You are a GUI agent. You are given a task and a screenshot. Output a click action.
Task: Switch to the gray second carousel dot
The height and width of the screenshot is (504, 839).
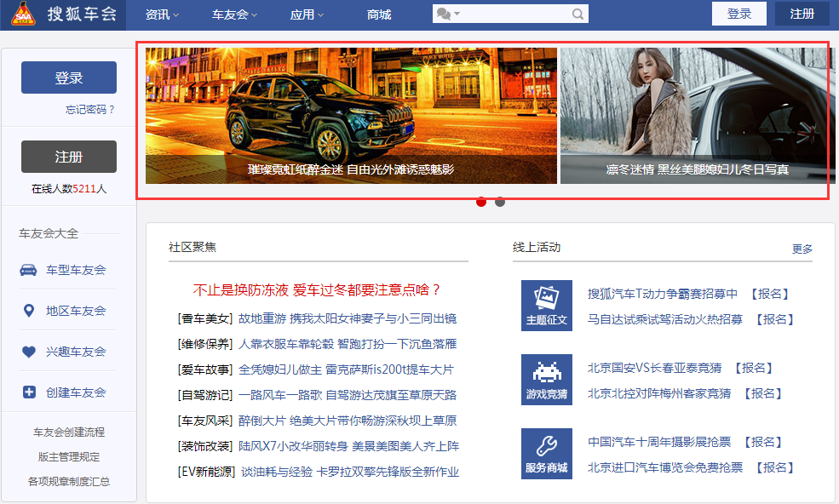coord(500,202)
